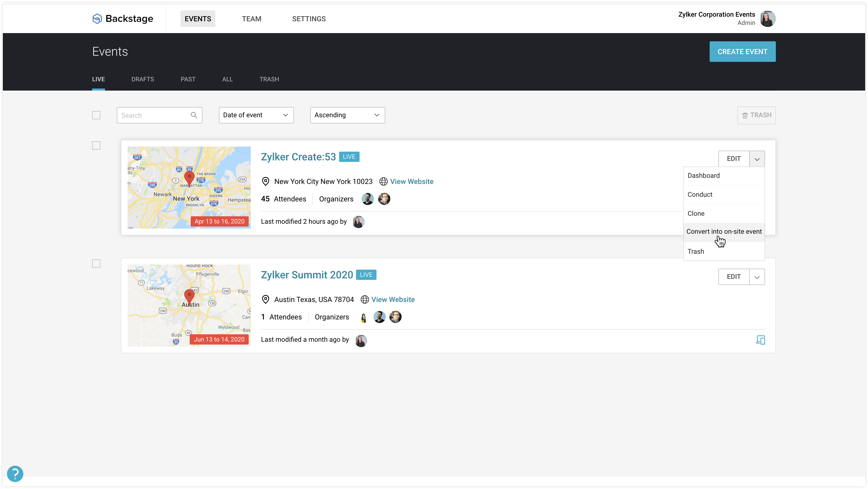Check the Zylker Create:53 event checkbox
Screen dimensions: 868x489
[x=96, y=145]
